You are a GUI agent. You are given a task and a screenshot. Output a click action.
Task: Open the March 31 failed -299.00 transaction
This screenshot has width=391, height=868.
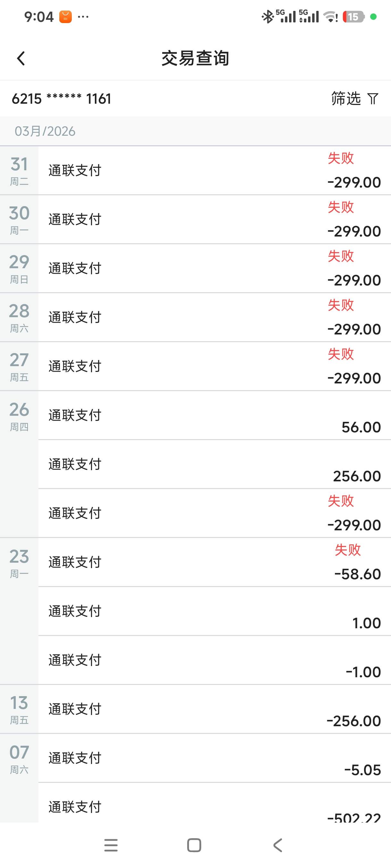pos(214,171)
